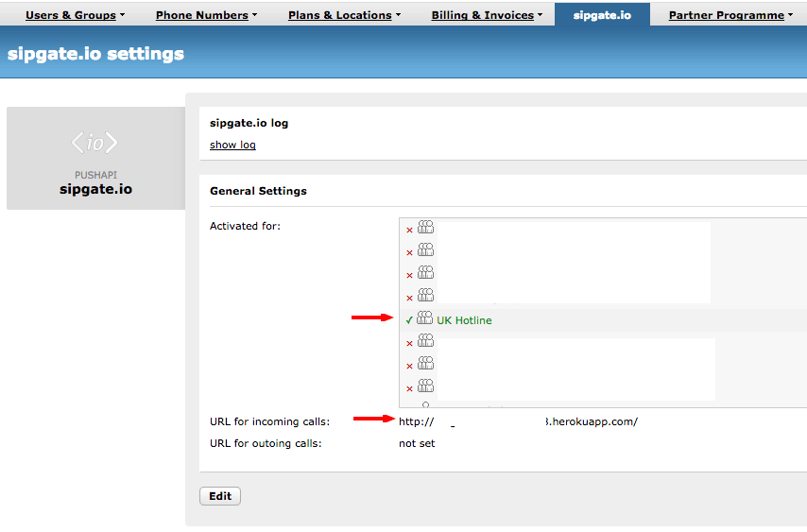The image size is (807, 532).
Task: Open the Partner Programme menu
Action: (726, 15)
